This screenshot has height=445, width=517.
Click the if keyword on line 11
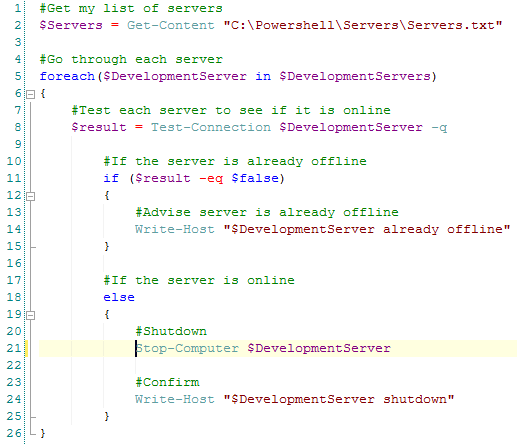click(111, 178)
